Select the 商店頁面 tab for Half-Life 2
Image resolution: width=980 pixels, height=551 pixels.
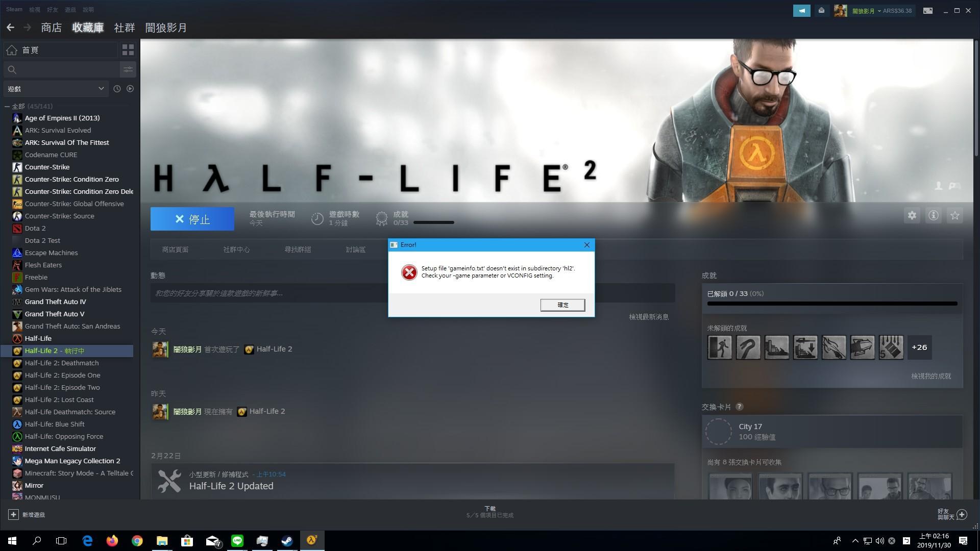click(175, 249)
